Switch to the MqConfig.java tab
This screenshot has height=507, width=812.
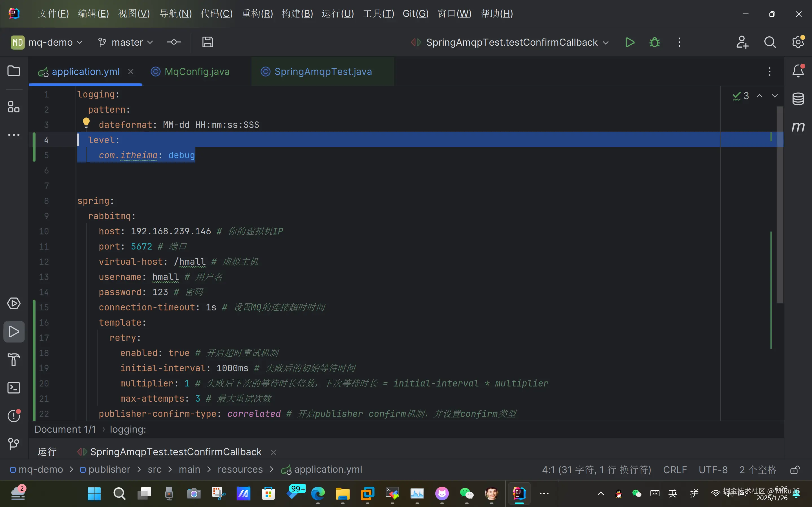197,72
